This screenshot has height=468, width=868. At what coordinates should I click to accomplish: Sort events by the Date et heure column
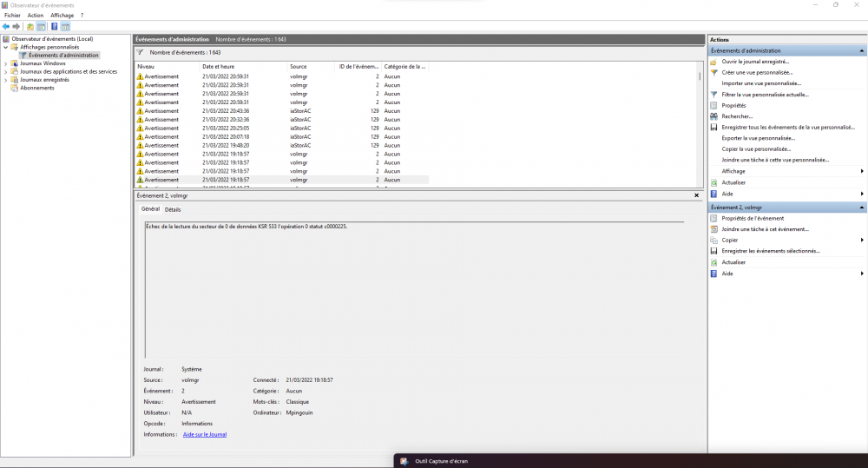tap(219, 66)
